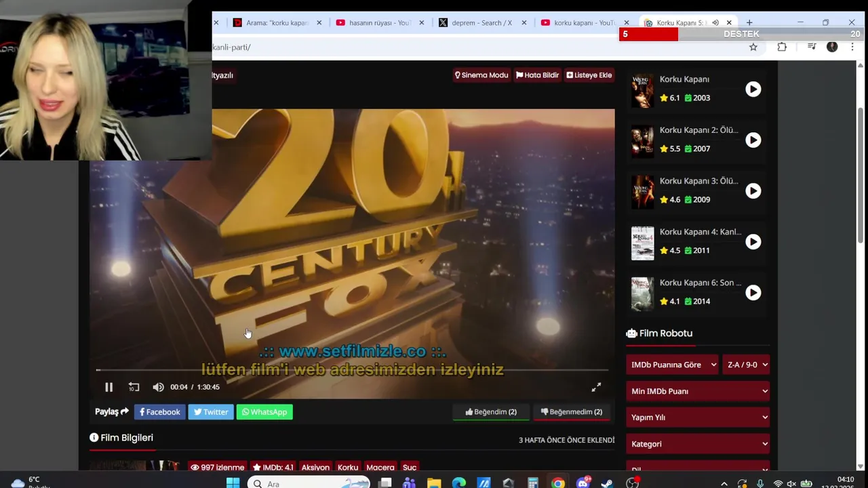Open Google Chrome from the taskbar

coord(558,483)
